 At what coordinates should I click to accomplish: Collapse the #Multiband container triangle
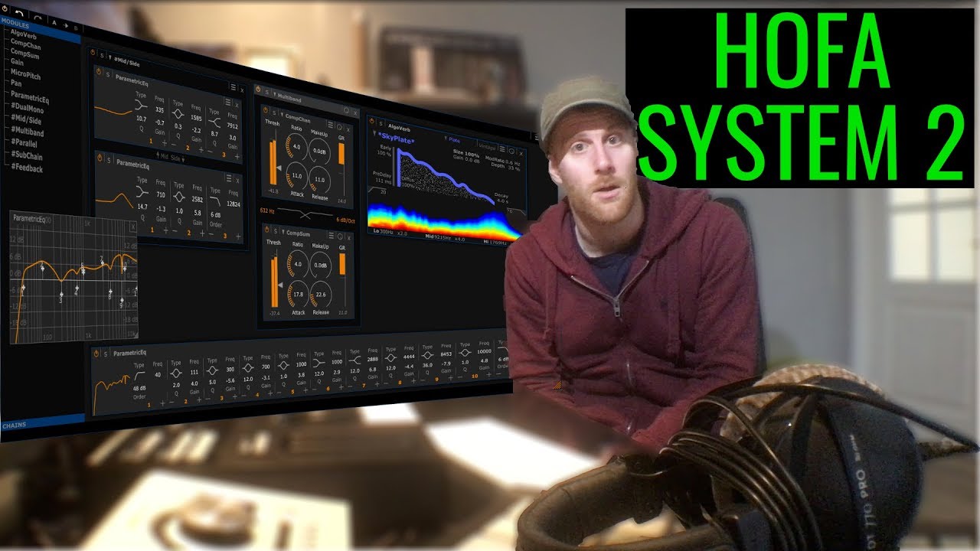[x=275, y=94]
